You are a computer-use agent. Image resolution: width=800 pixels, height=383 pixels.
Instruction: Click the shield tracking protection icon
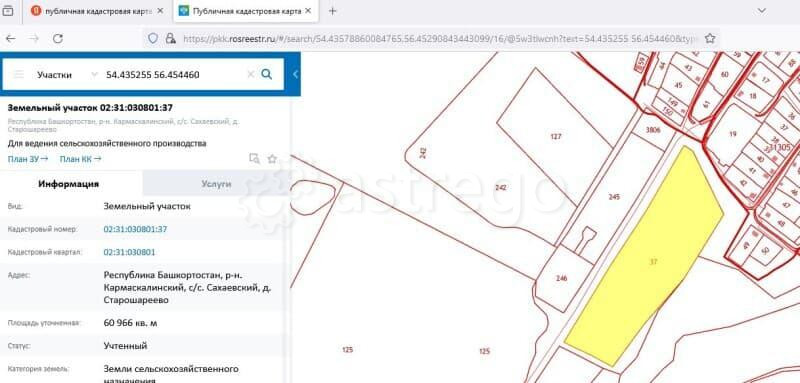click(153, 39)
